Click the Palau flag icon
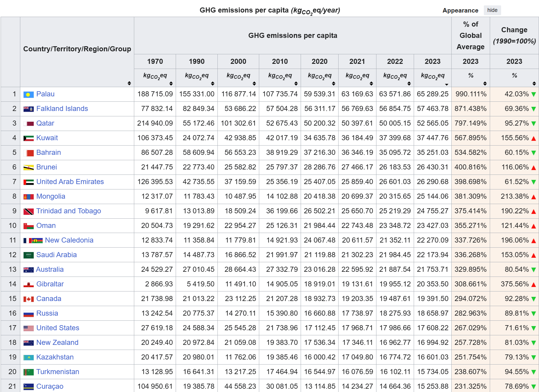Image resolution: width=539 pixels, height=392 pixels. [28, 95]
